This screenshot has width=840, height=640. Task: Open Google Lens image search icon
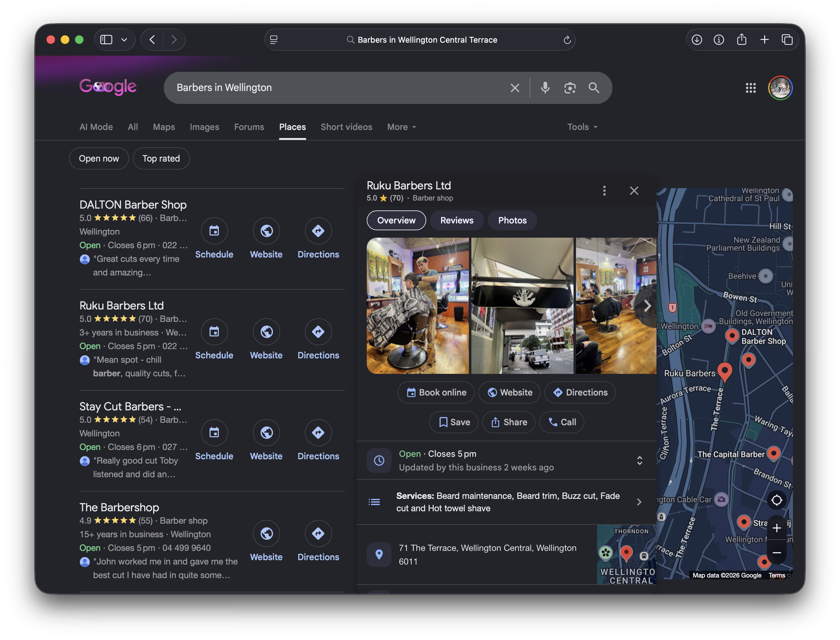570,88
